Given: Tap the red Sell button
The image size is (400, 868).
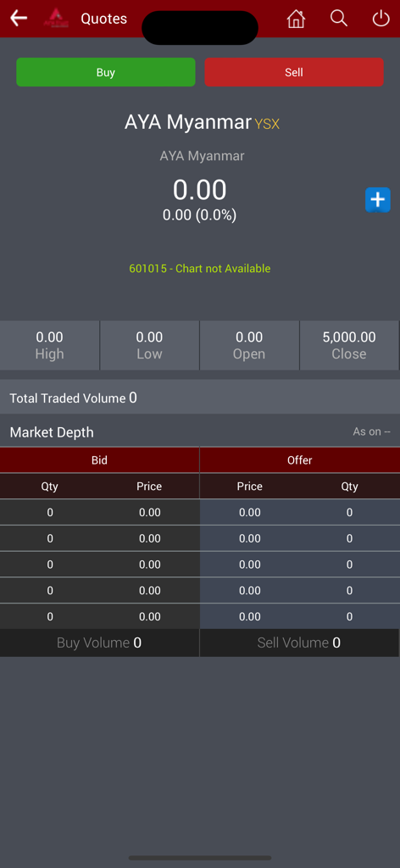Looking at the screenshot, I should click(x=294, y=72).
